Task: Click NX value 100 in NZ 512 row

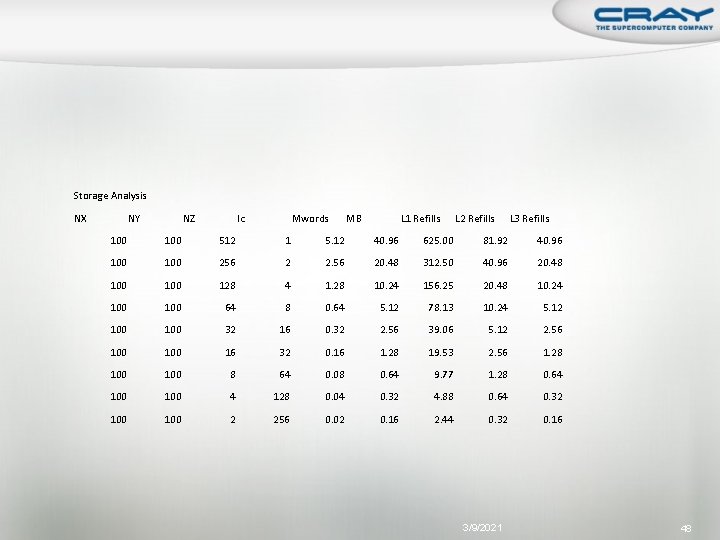Action: coord(118,241)
